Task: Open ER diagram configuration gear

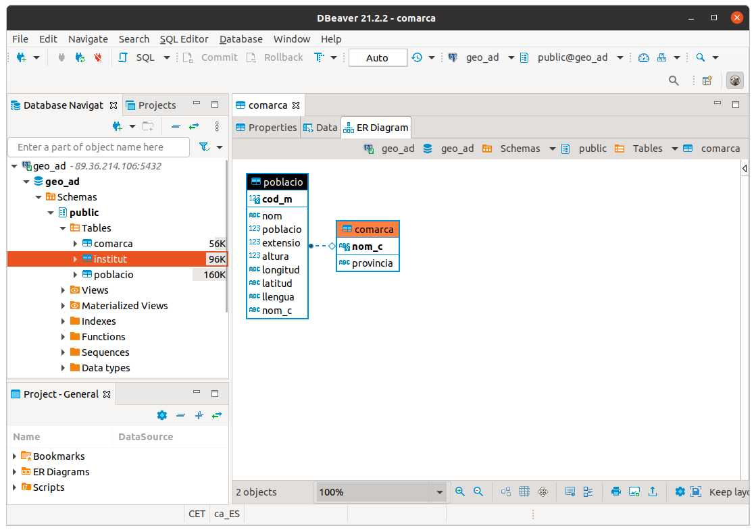Action: (680, 492)
